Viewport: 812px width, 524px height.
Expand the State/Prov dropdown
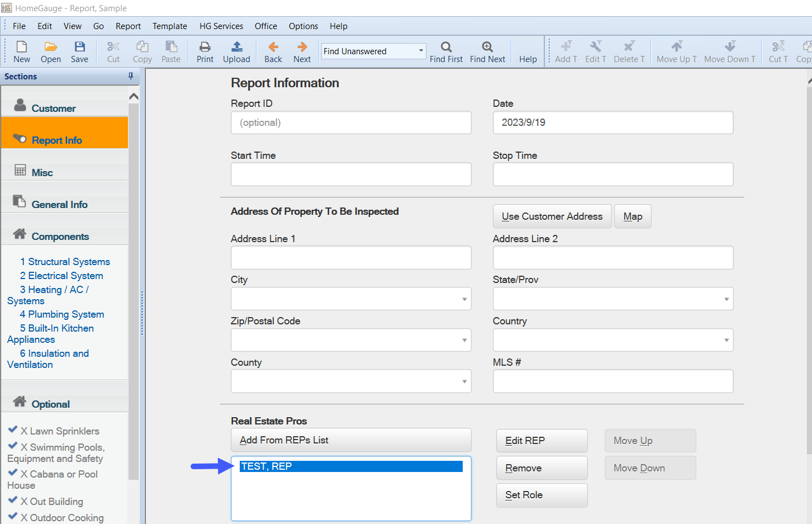coord(726,299)
